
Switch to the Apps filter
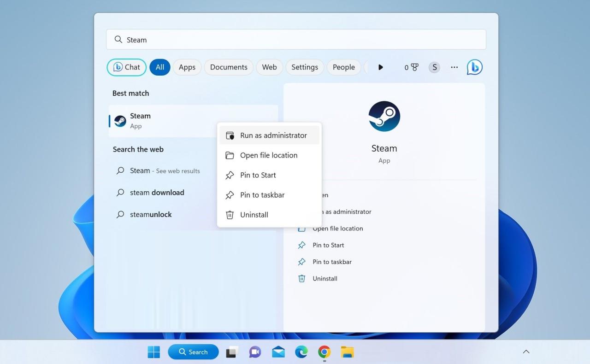pos(187,67)
